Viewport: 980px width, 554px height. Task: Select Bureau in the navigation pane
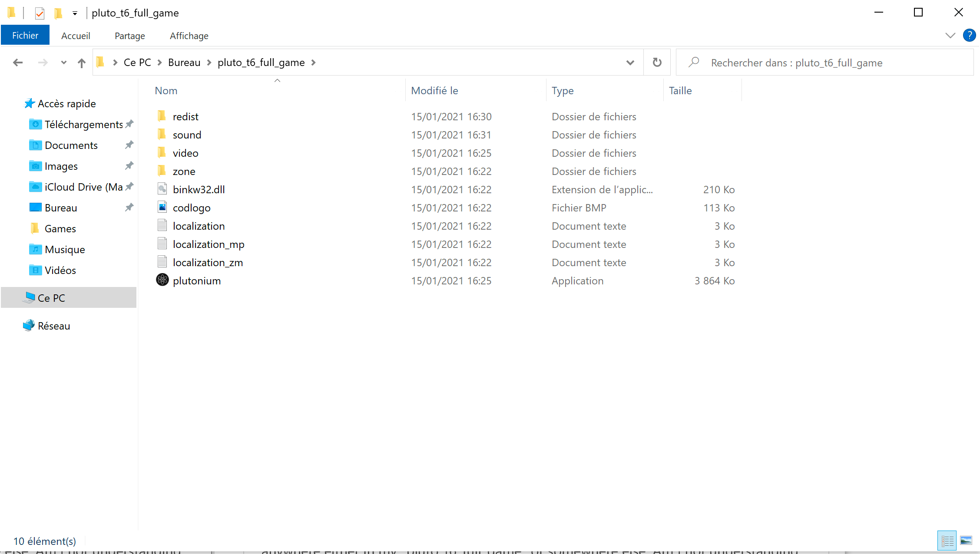pyautogui.click(x=61, y=208)
